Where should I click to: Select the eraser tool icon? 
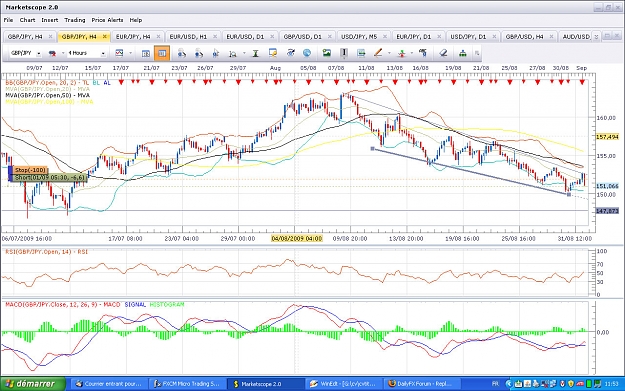[x=443, y=53]
